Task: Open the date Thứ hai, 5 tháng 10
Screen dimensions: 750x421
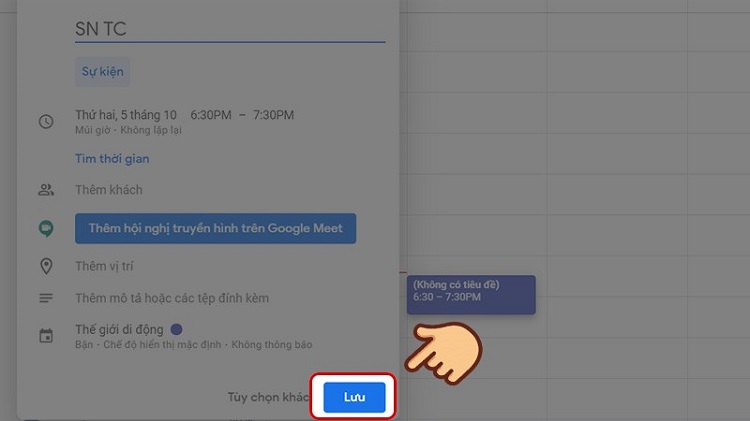Action: click(x=126, y=115)
